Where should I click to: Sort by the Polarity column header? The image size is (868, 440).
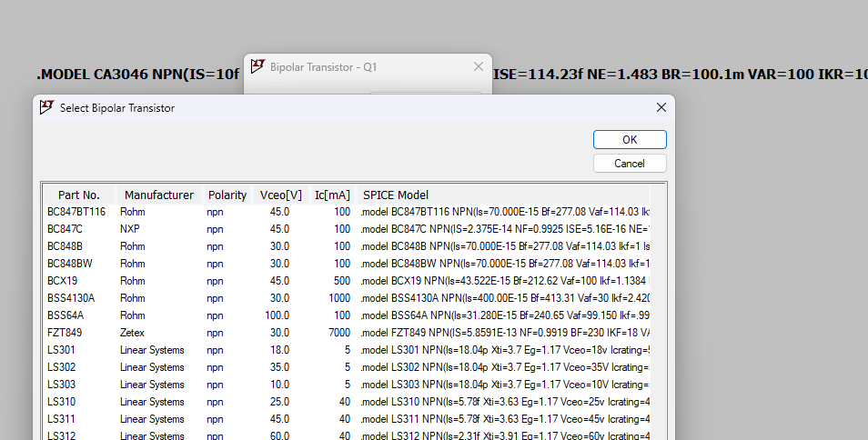227,195
